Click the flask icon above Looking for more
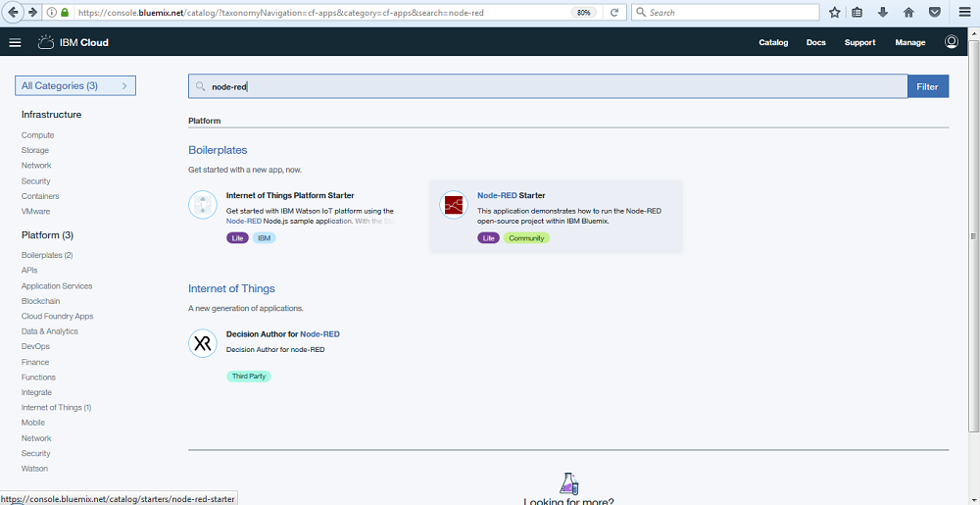Viewport: 980px width, 505px height. click(x=568, y=483)
